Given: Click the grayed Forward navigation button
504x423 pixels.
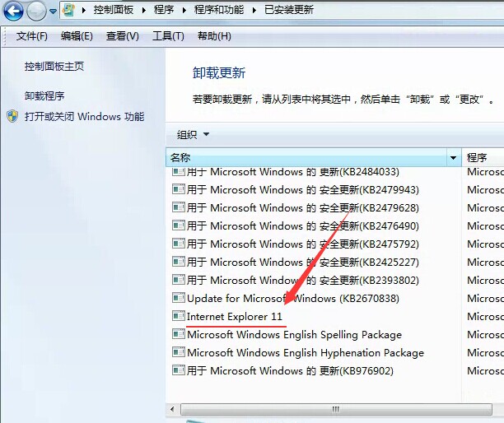Looking at the screenshot, I should click(x=36, y=12).
